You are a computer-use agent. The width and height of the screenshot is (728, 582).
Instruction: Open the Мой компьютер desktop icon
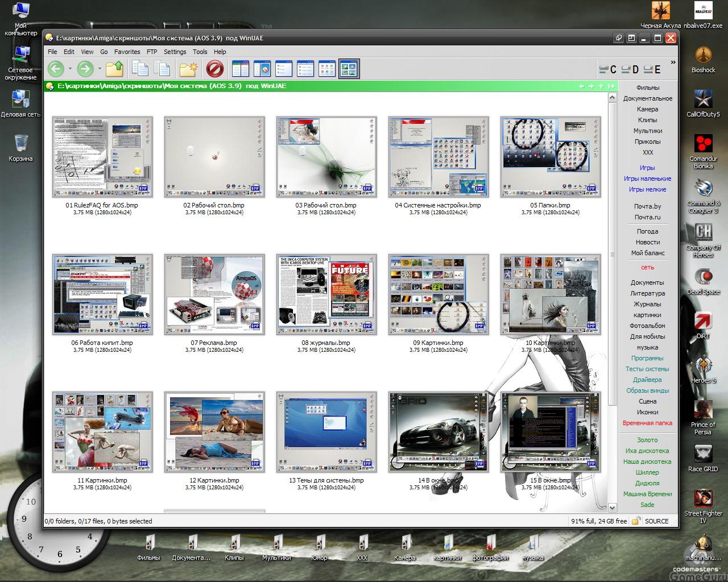20,19
